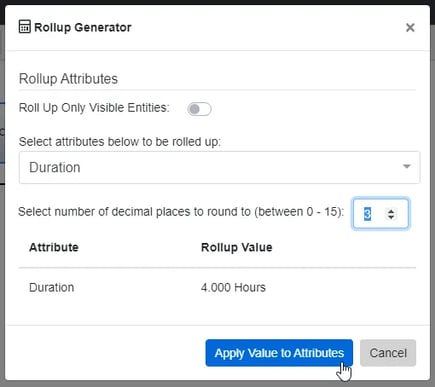
Task: Apply Value to Attributes
Action: pos(279,353)
